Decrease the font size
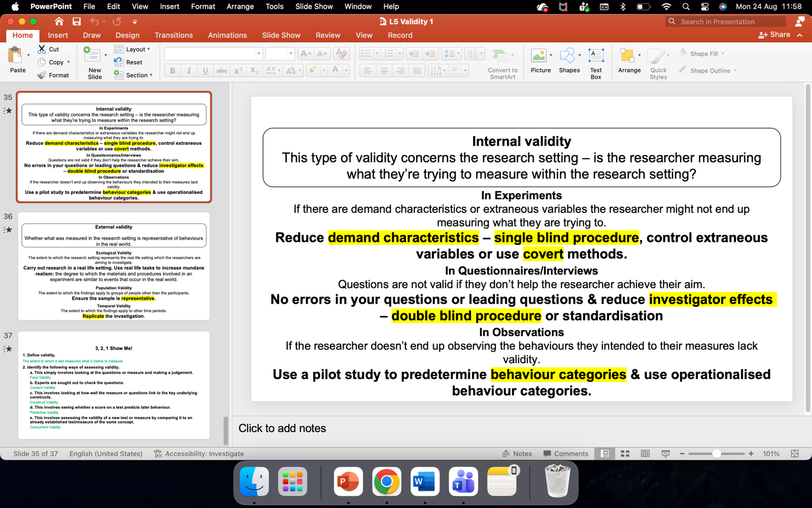Image resolution: width=812 pixels, height=508 pixels. click(322, 54)
